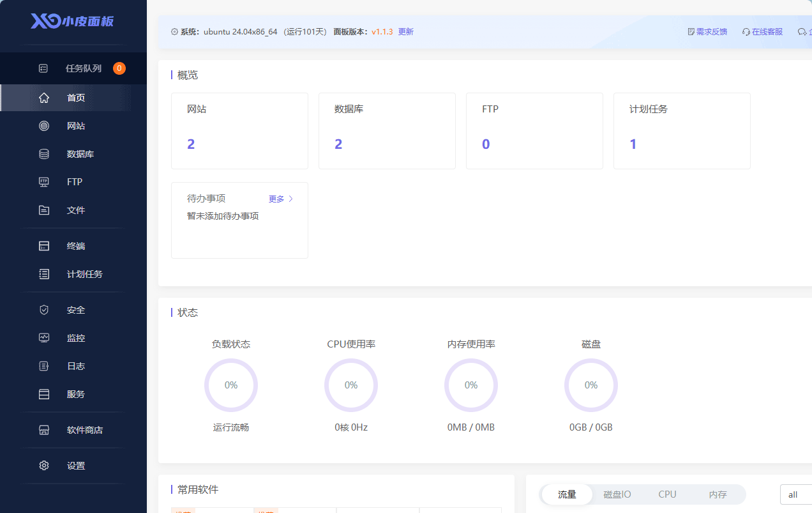Click the log icon beside 日志
The width and height of the screenshot is (812, 513).
point(44,366)
